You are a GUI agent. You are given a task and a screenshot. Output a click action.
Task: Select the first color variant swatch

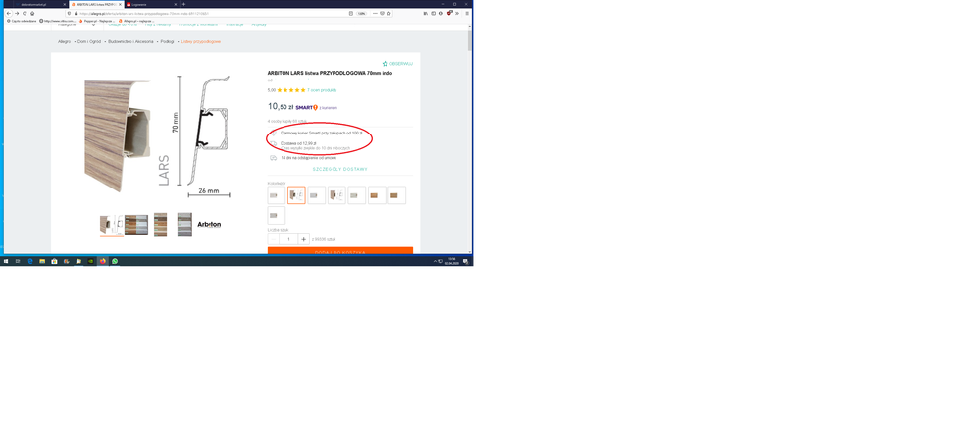click(x=277, y=195)
